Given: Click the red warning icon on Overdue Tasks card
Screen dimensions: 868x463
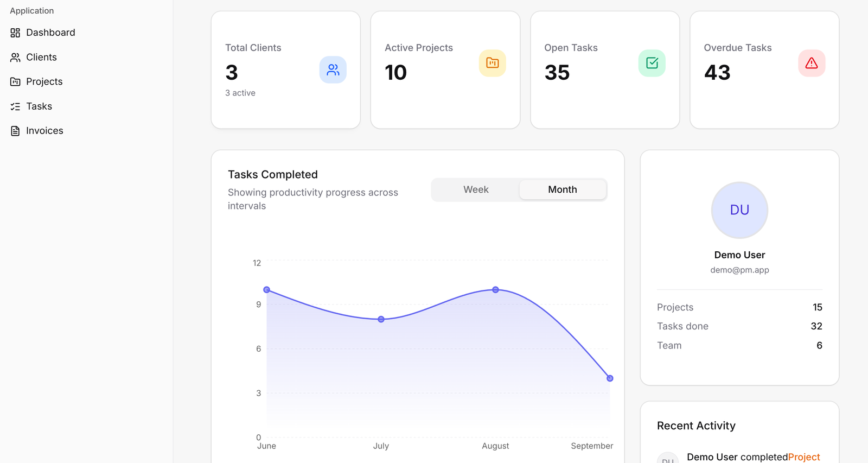Looking at the screenshot, I should pos(812,63).
